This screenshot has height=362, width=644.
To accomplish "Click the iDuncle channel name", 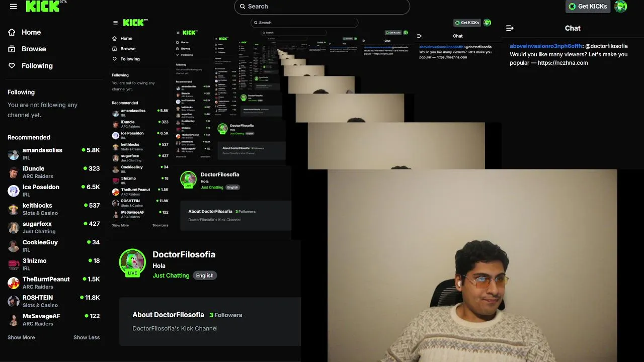I will point(33,168).
